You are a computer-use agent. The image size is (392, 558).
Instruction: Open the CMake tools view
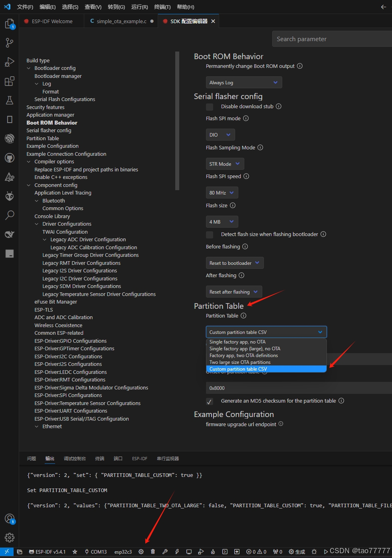10,177
